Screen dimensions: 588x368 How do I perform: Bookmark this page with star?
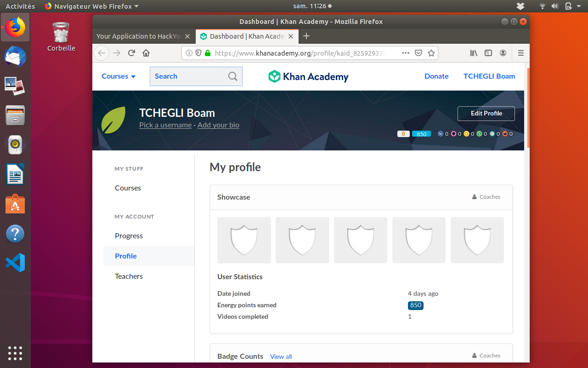tap(431, 53)
